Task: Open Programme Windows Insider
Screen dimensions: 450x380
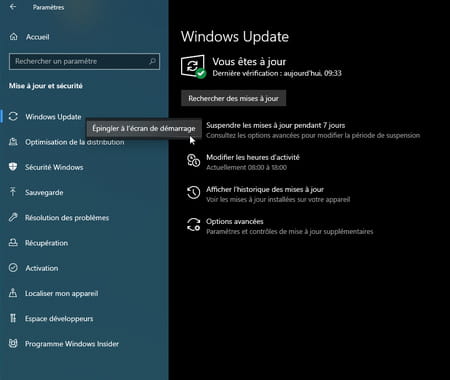Action: click(72, 344)
